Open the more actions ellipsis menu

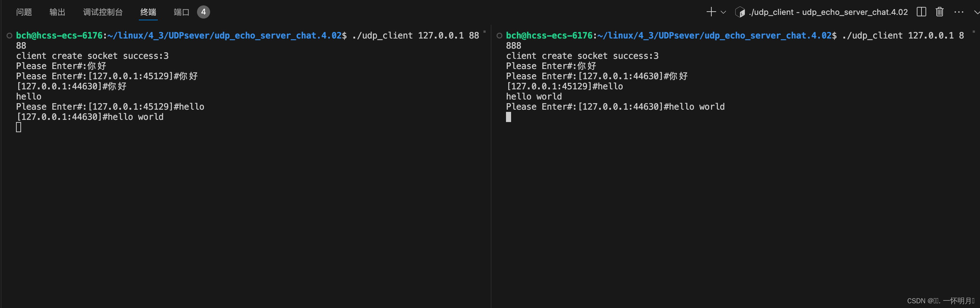959,12
